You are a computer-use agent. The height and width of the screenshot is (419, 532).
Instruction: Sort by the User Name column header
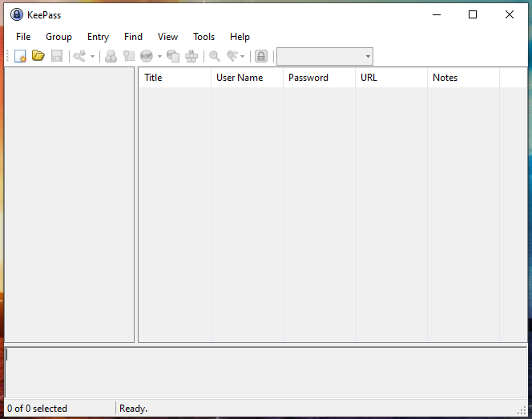click(x=247, y=78)
